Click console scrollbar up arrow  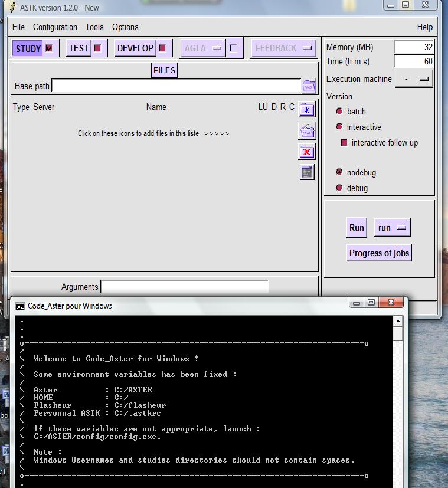pyautogui.click(x=398, y=321)
